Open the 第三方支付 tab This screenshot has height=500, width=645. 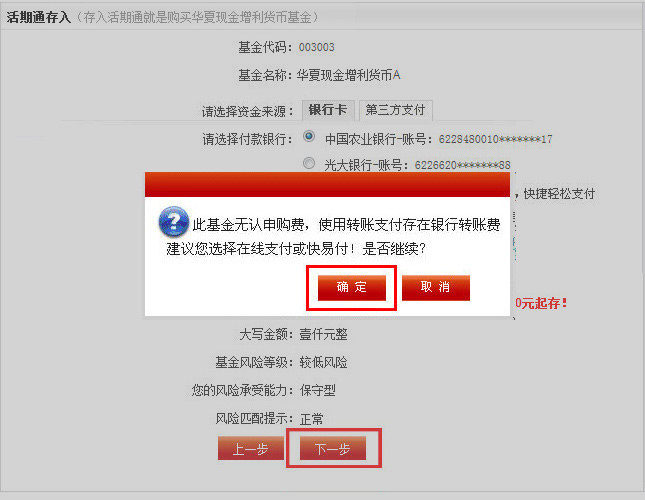tap(395, 110)
